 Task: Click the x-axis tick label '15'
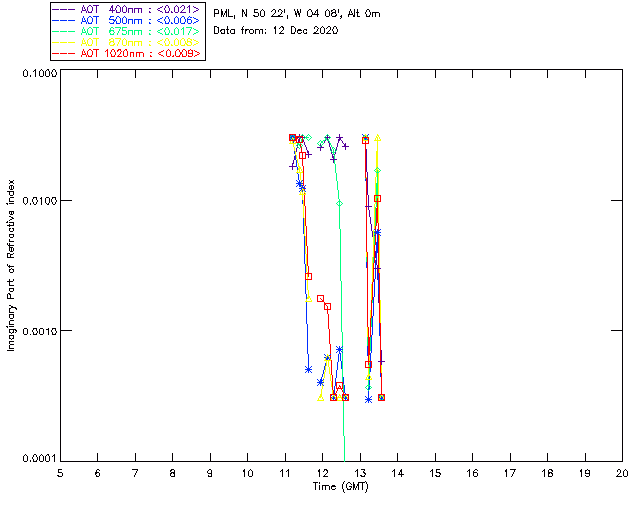[x=435, y=473]
